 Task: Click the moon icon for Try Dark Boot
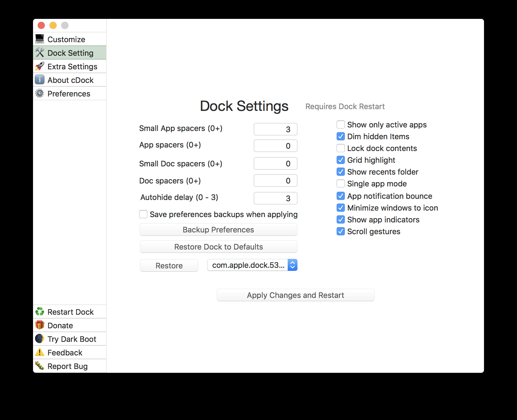tap(40, 339)
